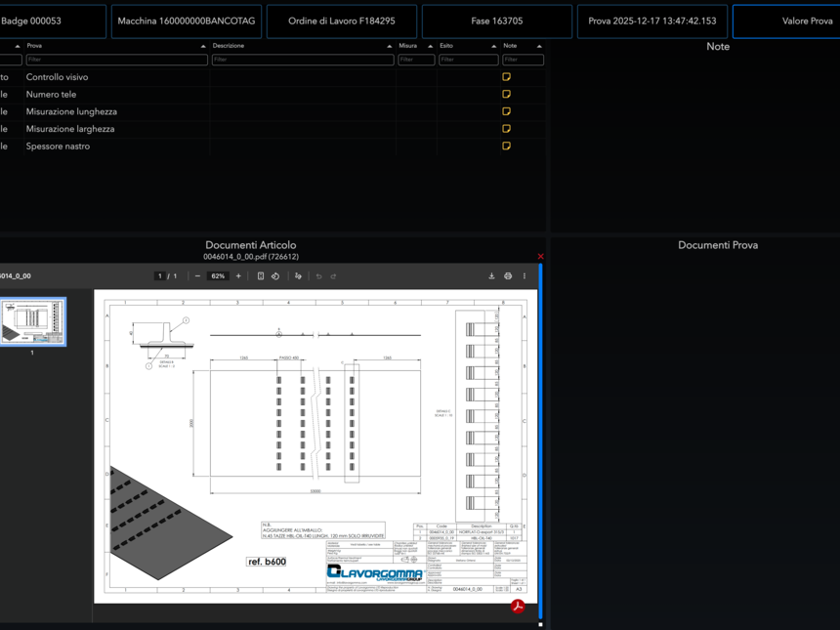Open note icon for Controllo visivo row
This screenshot has width=840, height=630.
(x=506, y=77)
